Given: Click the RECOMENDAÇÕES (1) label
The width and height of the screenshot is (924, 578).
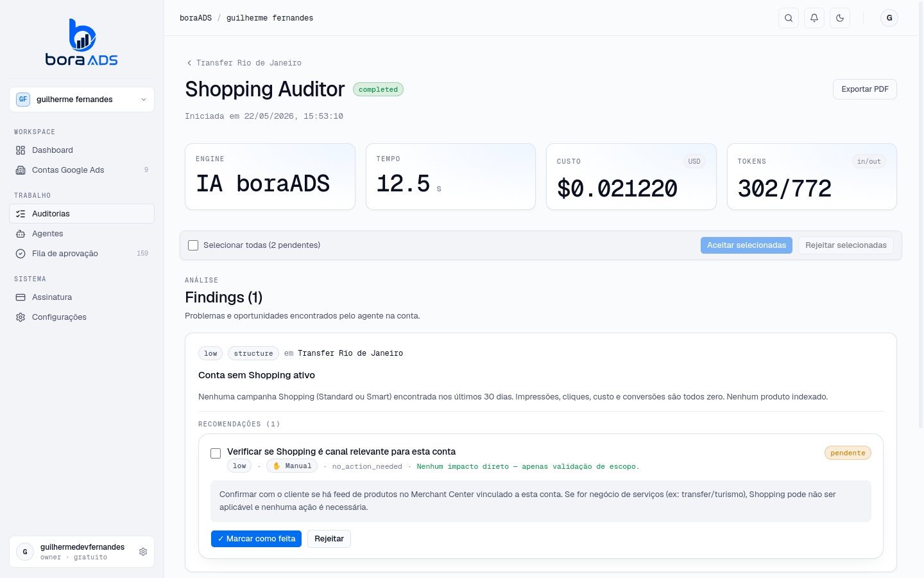Looking at the screenshot, I should tap(239, 424).
